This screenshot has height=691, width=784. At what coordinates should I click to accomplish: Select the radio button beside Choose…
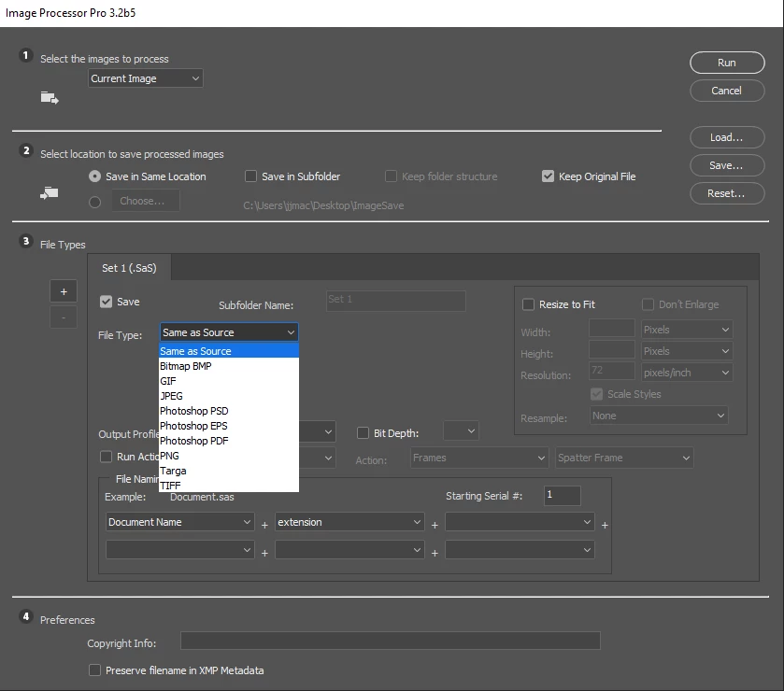coord(94,202)
